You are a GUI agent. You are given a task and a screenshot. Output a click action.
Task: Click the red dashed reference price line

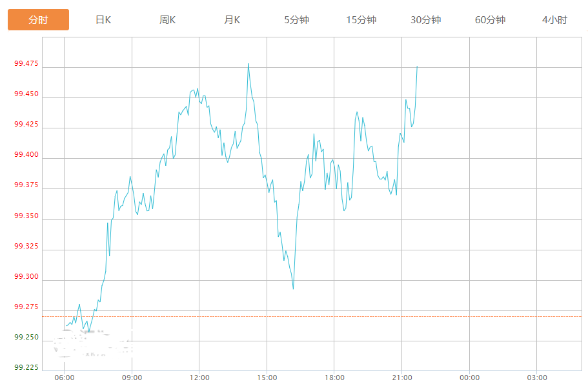[x=323, y=316]
